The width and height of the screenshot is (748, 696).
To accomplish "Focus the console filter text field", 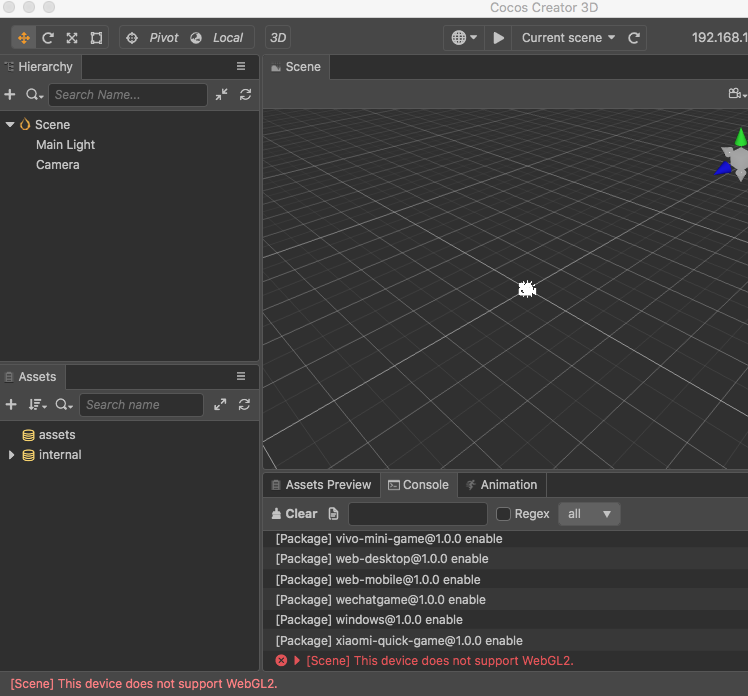I will [418, 514].
